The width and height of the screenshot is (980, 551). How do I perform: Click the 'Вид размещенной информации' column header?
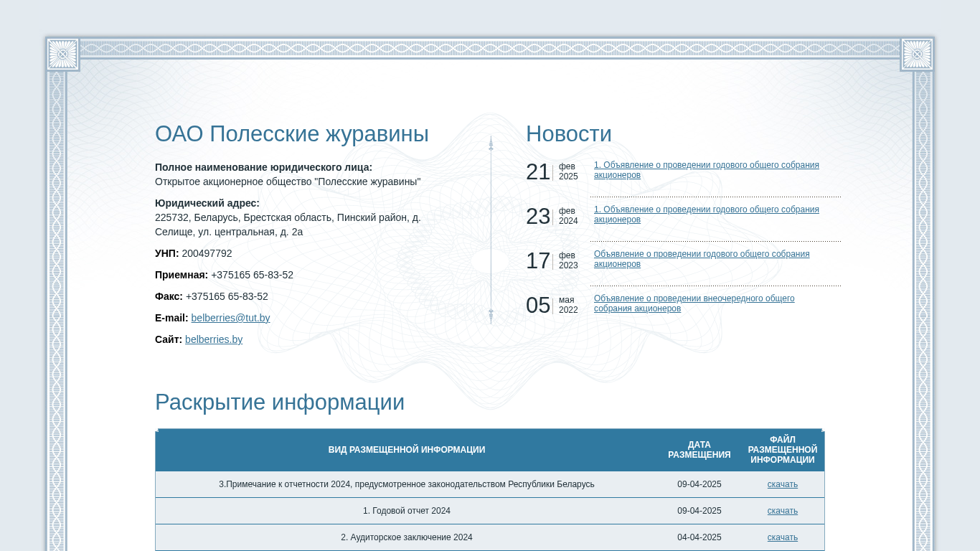[x=406, y=450]
